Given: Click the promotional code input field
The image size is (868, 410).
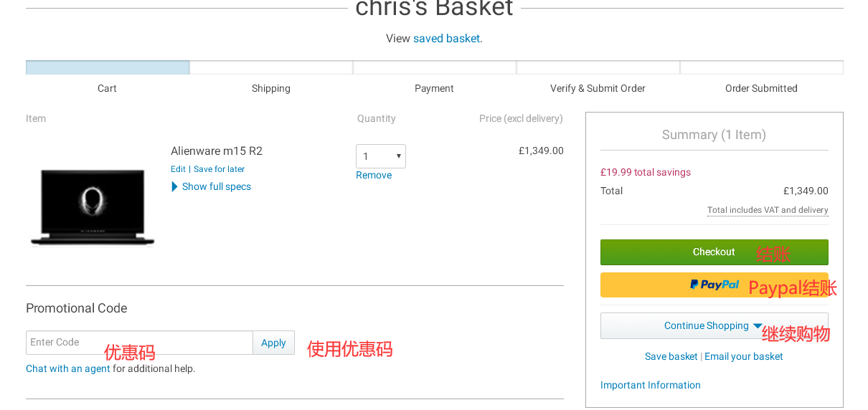Looking at the screenshot, I should [139, 343].
